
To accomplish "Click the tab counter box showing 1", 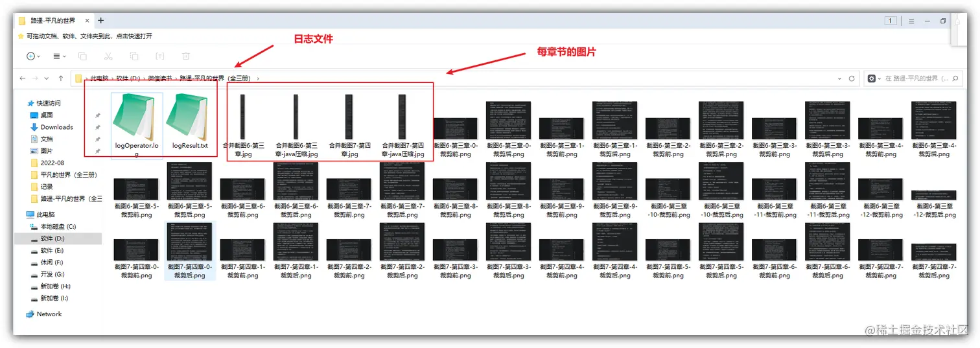I will [891, 21].
